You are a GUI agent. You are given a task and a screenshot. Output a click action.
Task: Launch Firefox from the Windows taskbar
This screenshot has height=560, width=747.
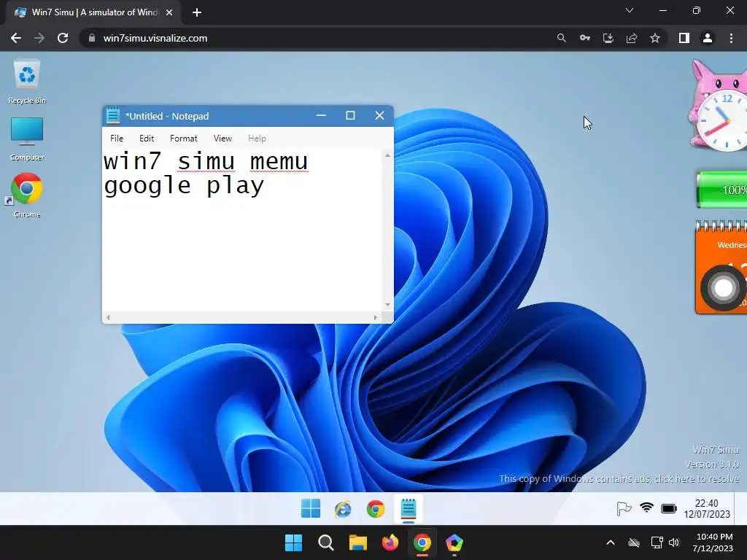[390, 542]
